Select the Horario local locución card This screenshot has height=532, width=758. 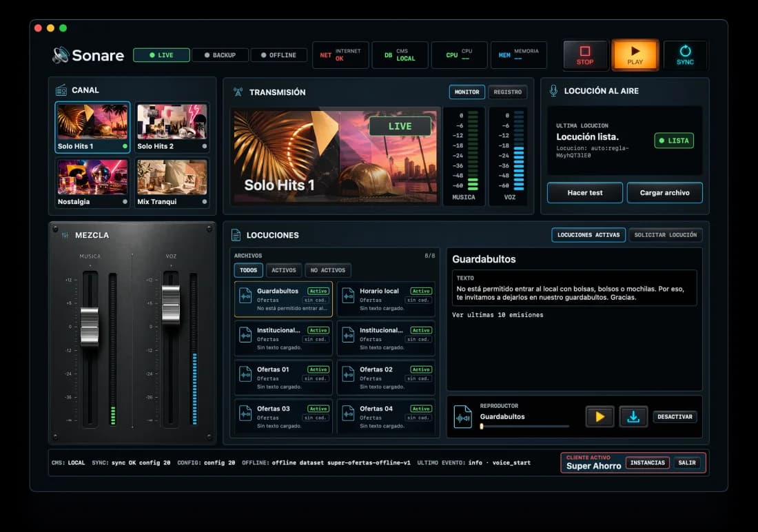387,299
